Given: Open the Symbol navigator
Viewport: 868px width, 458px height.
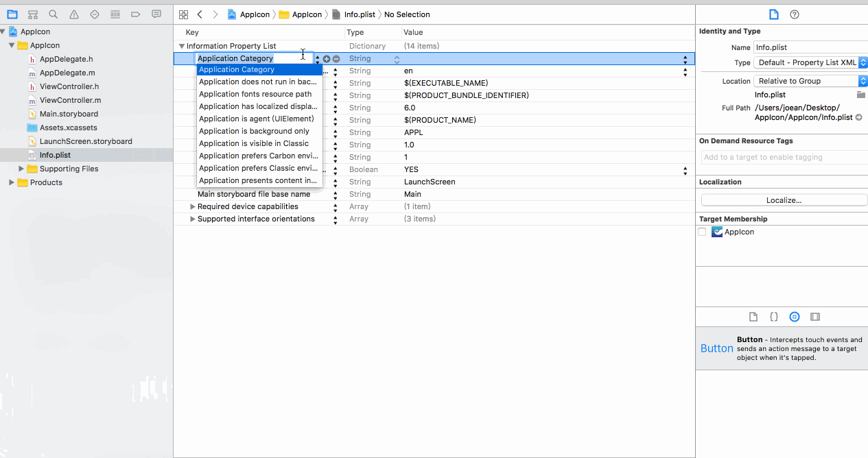Looking at the screenshot, I should (x=32, y=14).
